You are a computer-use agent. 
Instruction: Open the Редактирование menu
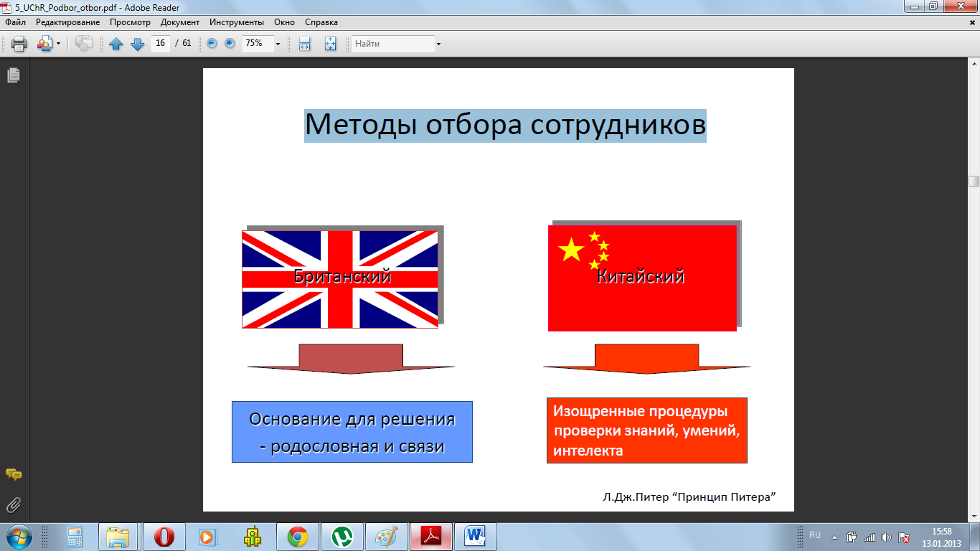(x=68, y=22)
